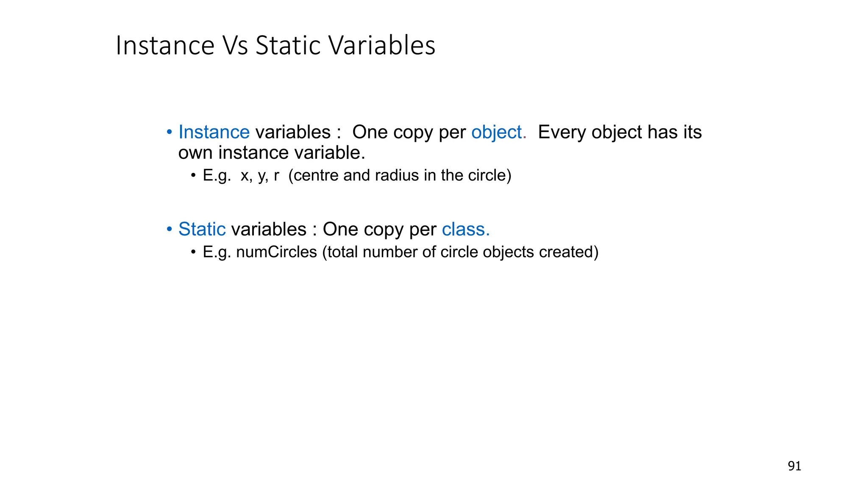Click "(total number of circle objects created)" text
Screen dimensions: 868x488
(460, 252)
